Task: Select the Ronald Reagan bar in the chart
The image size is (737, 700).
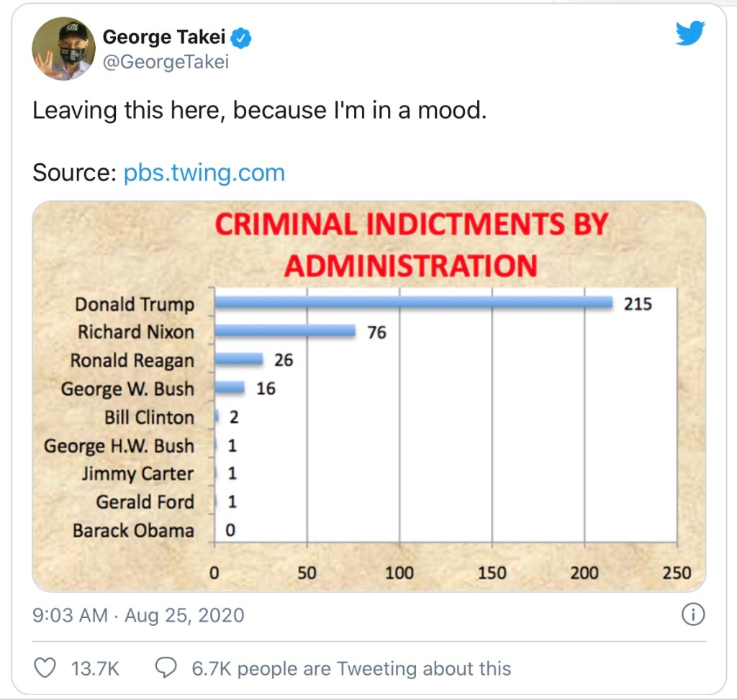Action: pos(239,359)
